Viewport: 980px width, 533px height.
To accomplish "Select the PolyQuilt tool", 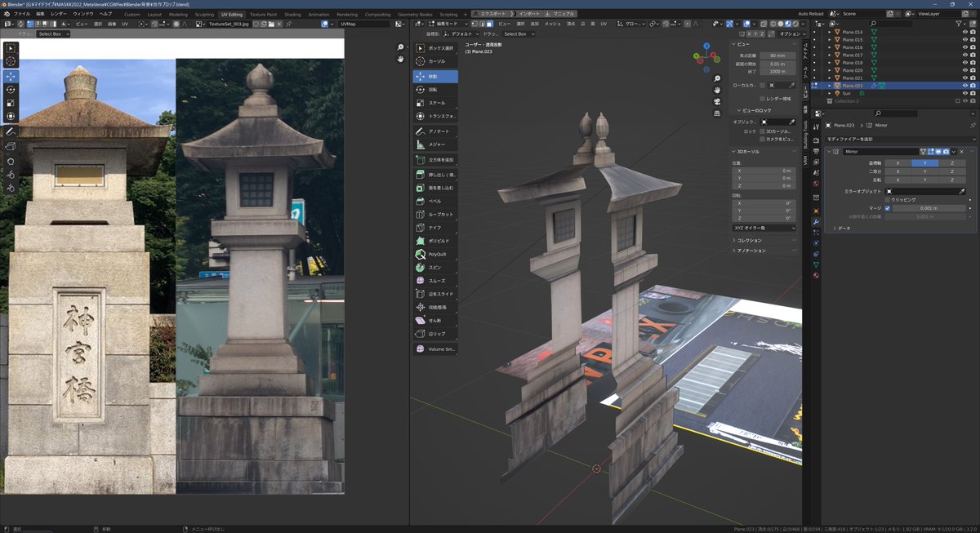I will click(435, 255).
